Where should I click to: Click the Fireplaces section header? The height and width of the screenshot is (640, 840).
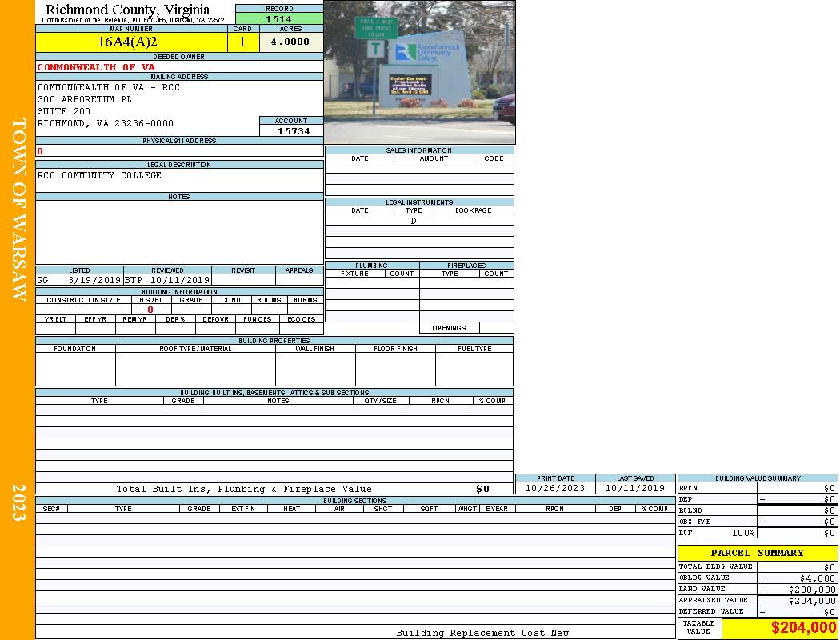pos(466,266)
